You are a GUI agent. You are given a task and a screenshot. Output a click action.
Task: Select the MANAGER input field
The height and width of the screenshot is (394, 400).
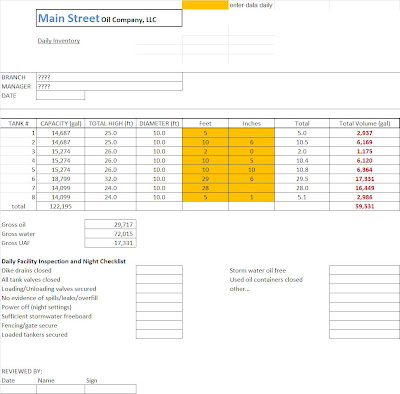109,86
